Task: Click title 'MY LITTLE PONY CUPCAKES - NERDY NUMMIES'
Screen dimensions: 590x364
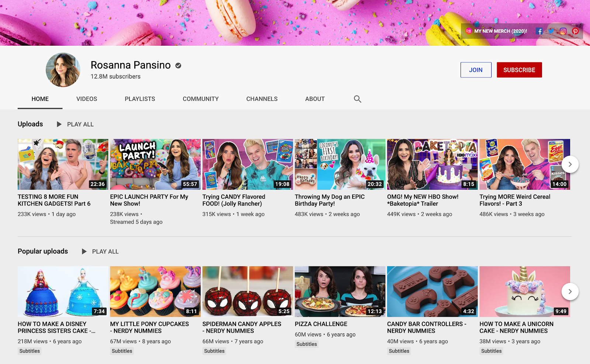Action: click(x=149, y=328)
